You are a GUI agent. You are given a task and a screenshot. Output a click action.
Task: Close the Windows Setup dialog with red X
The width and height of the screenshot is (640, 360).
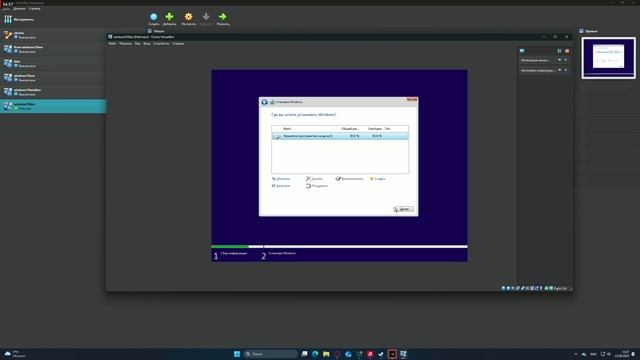click(x=412, y=99)
